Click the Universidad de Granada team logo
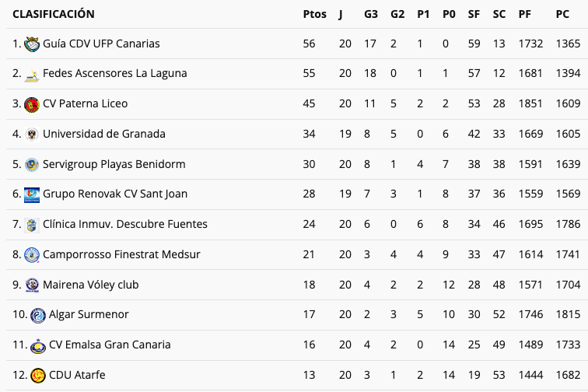588x392 pixels. (32, 134)
